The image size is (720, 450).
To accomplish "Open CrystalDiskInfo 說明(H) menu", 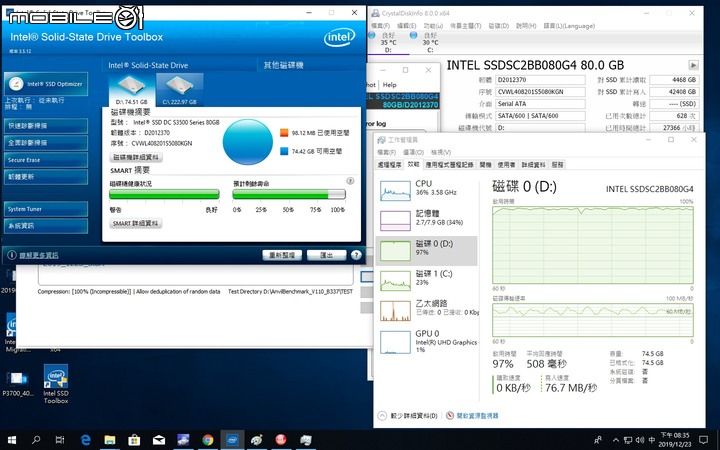I will point(526,26).
